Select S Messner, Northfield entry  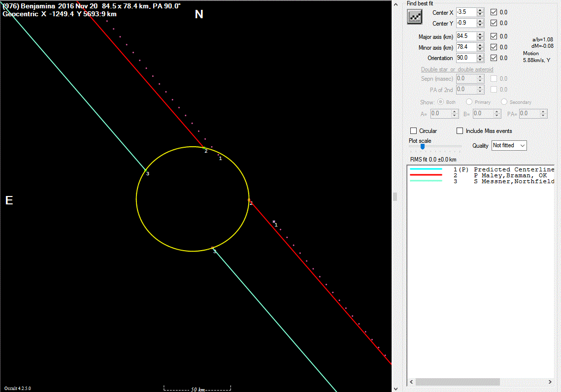482,181
